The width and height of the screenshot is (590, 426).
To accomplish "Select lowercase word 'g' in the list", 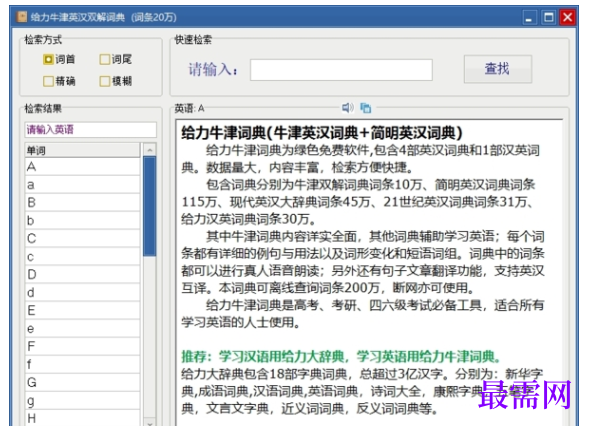I will point(82,400).
